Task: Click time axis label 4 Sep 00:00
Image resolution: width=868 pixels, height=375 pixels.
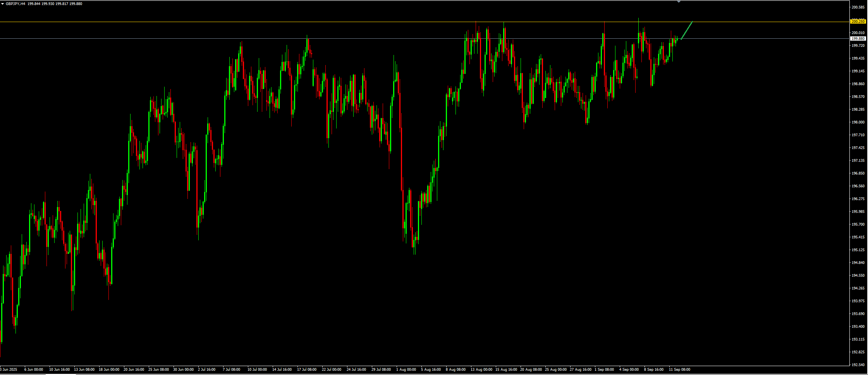Action: (x=629, y=370)
